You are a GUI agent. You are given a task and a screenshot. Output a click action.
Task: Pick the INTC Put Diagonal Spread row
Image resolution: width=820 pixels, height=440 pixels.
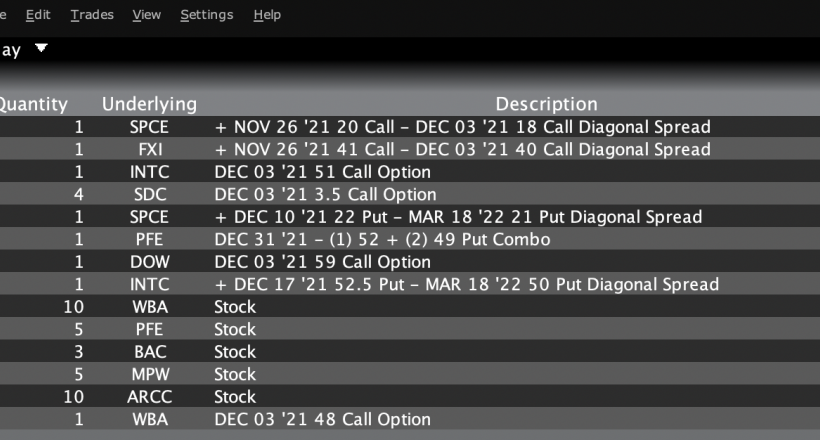coord(466,285)
